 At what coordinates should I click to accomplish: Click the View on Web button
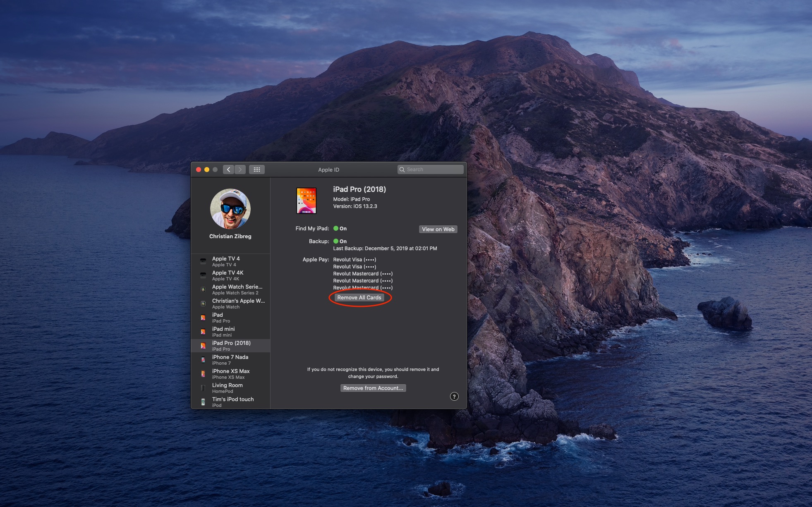point(438,229)
